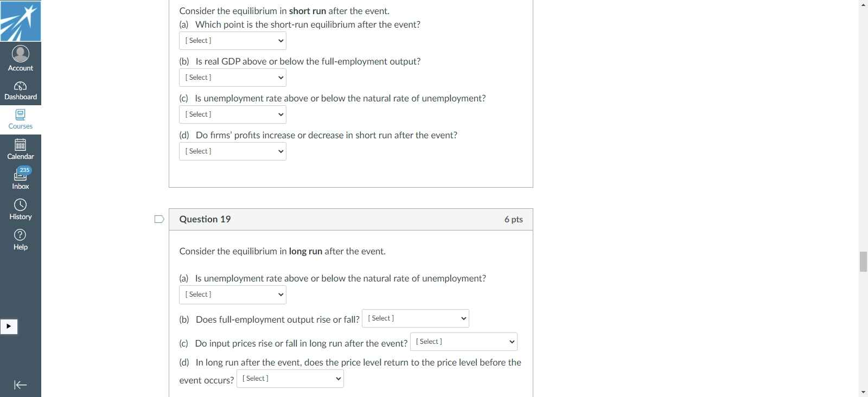Collapse the left navigation sidebar
This screenshot has height=397, width=868.
(20, 385)
